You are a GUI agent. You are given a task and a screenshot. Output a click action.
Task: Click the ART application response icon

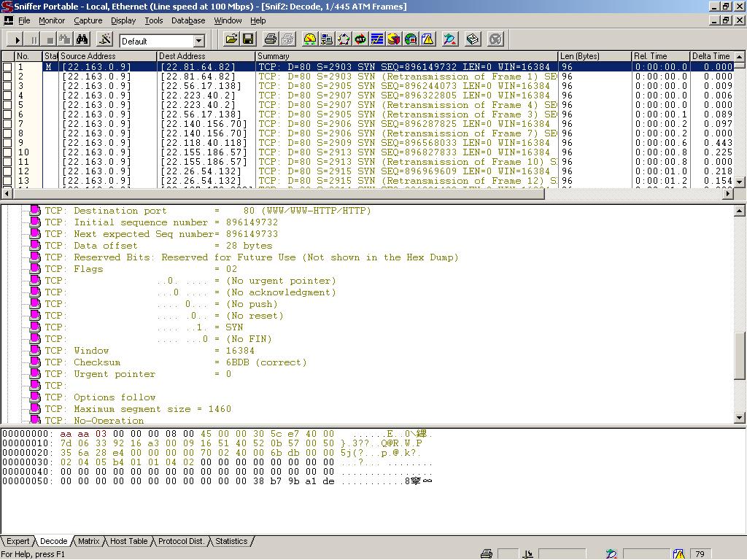360,39
